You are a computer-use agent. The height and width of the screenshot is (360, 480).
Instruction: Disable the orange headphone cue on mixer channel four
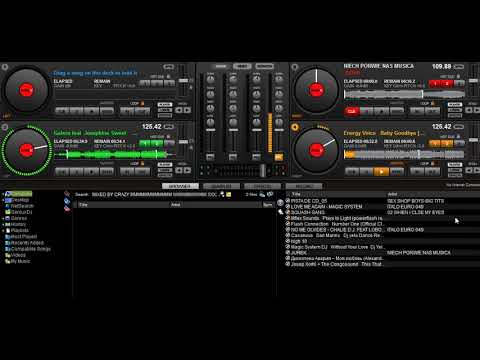(x=279, y=157)
